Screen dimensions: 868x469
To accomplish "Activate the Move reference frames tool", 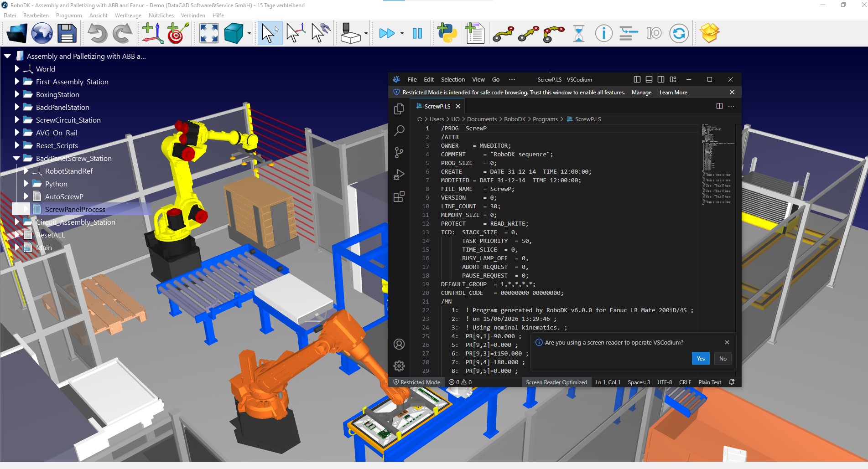I will pyautogui.click(x=295, y=33).
